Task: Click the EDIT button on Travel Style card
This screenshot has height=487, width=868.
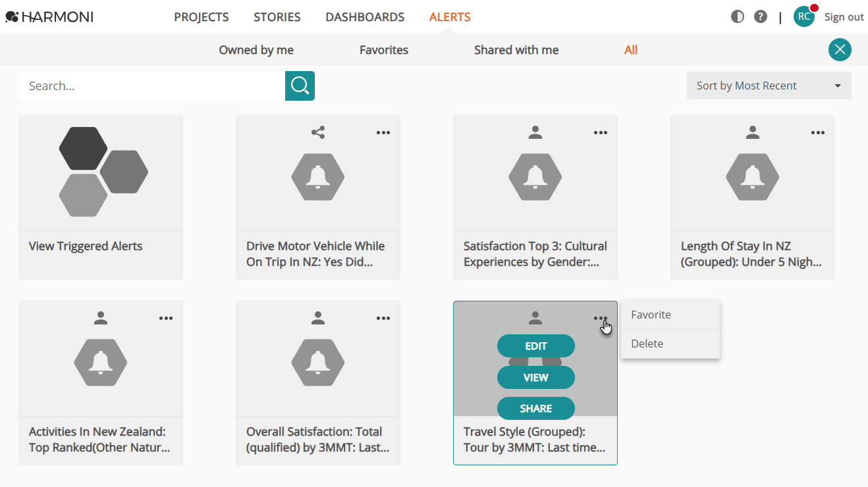Action: (x=536, y=346)
